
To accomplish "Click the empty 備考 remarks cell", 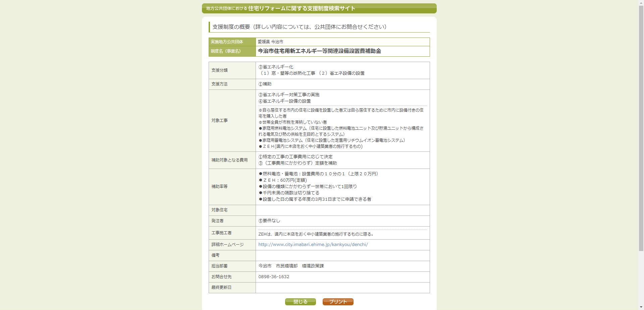I will [342, 255].
